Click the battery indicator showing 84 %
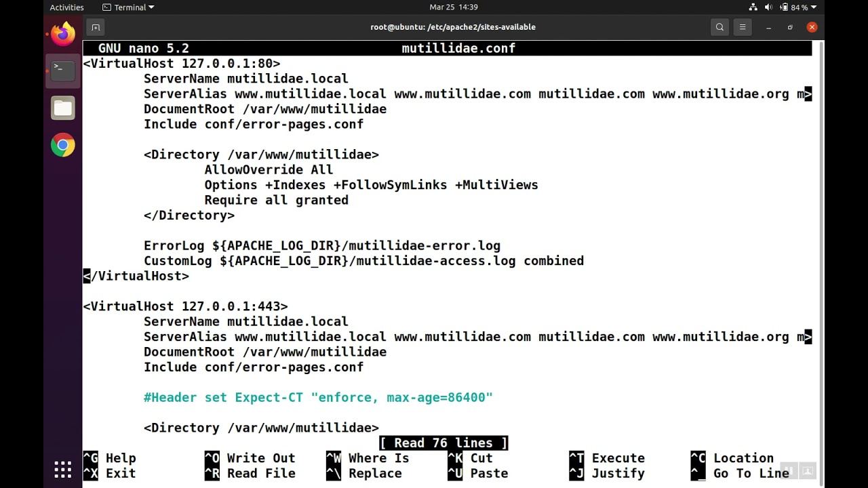This screenshot has width=868, height=488. [x=793, y=7]
